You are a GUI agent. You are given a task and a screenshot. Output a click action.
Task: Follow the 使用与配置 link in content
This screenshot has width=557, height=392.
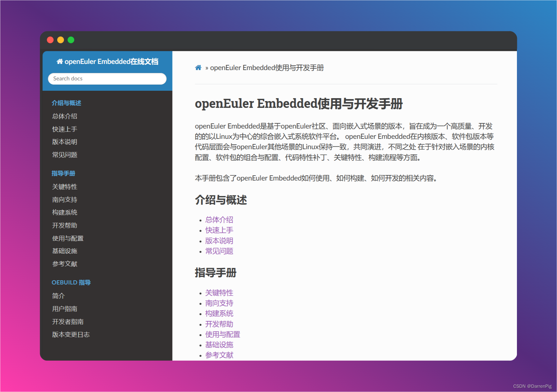[x=223, y=335]
